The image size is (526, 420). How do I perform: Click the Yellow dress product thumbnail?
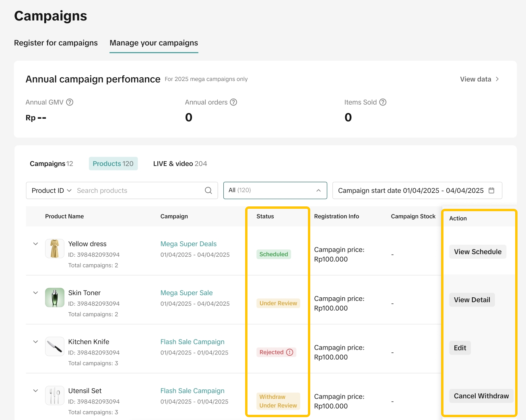tap(55, 249)
